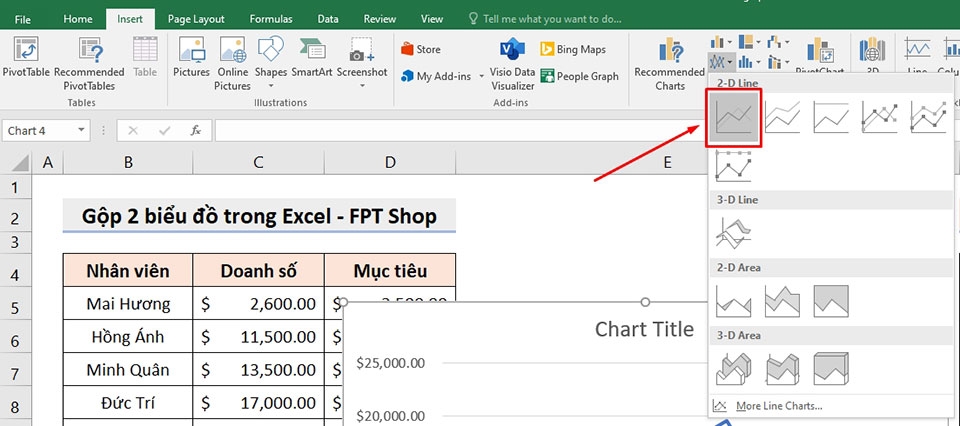Select the 17,000.00 sales cell

(x=258, y=403)
